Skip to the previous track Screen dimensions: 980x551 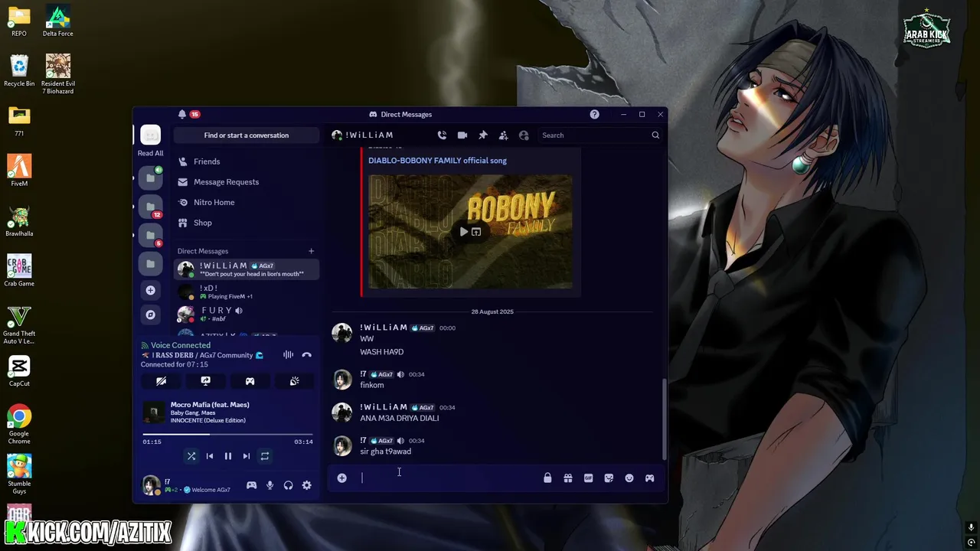pos(210,456)
